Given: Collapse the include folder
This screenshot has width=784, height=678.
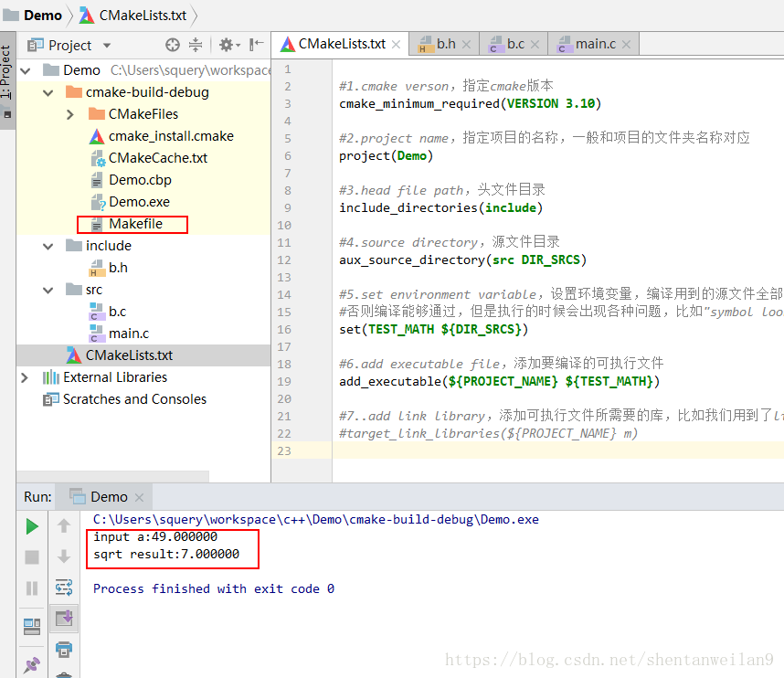Looking at the screenshot, I should [x=48, y=246].
